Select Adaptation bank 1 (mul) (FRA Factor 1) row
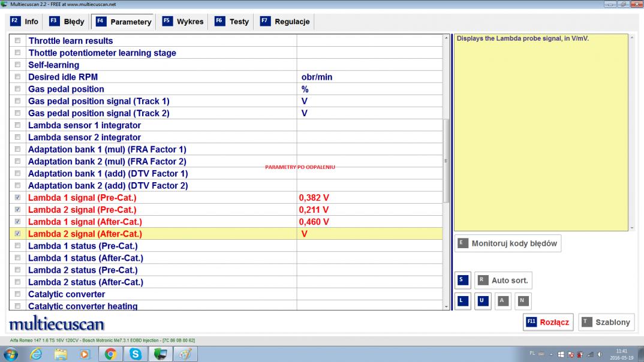This screenshot has width=644, height=362. click(x=226, y=149)
